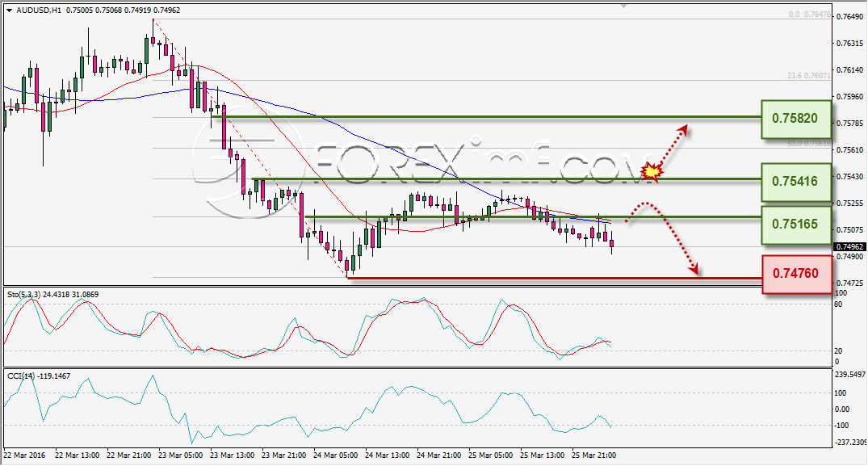
Task: Select the red 0.74760 support label
Action: 797,274
